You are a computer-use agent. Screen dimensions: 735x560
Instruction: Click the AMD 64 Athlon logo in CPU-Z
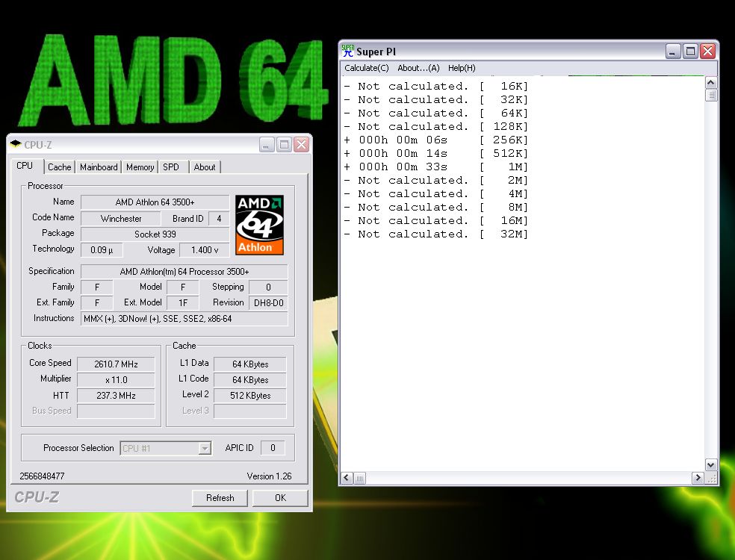point(259,225)
